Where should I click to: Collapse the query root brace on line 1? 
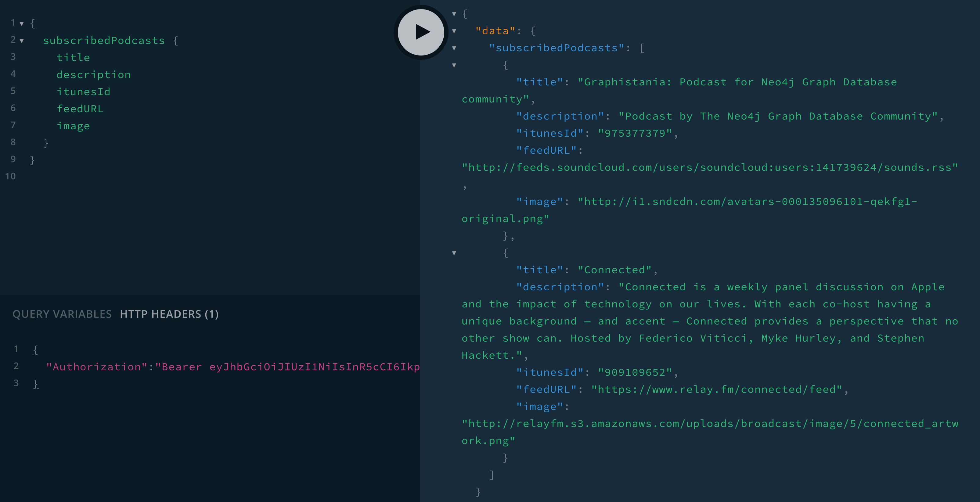click(x=22, y=23)
